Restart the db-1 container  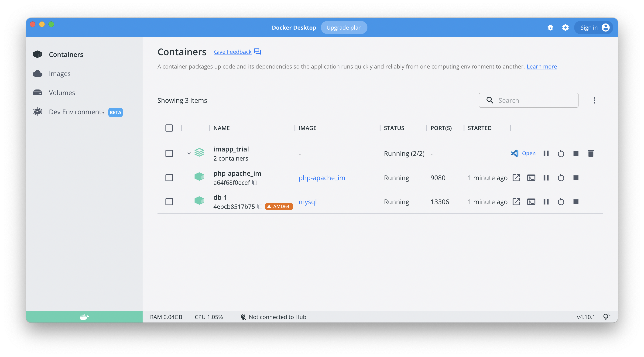click(561, 202)
